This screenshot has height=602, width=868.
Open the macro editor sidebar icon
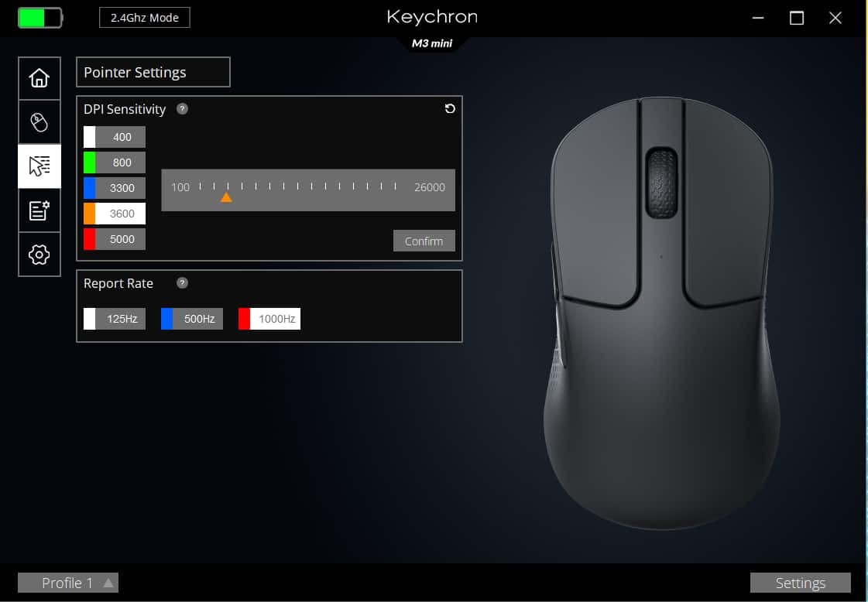[39, 210]
